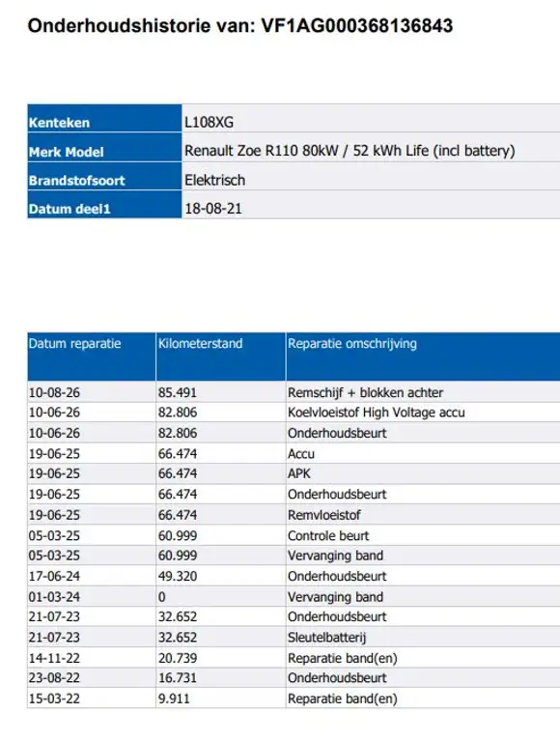Select the mileage value 49.320
Viewport: 560px width, 742px height.
(x=178, y=577)
